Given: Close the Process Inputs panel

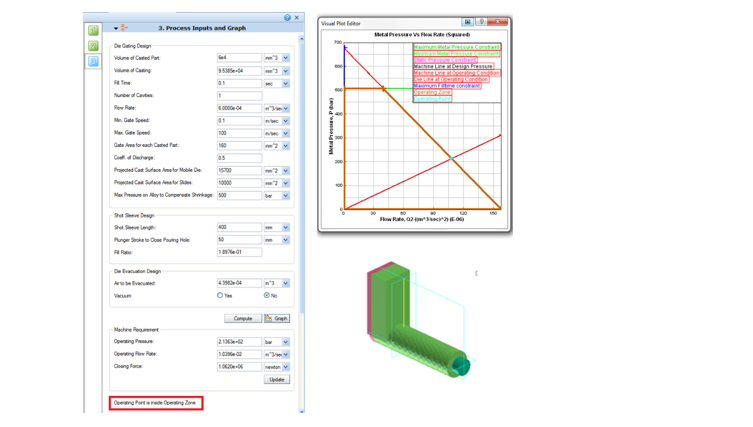Looking at the screenshot, I should click(297, 17).
